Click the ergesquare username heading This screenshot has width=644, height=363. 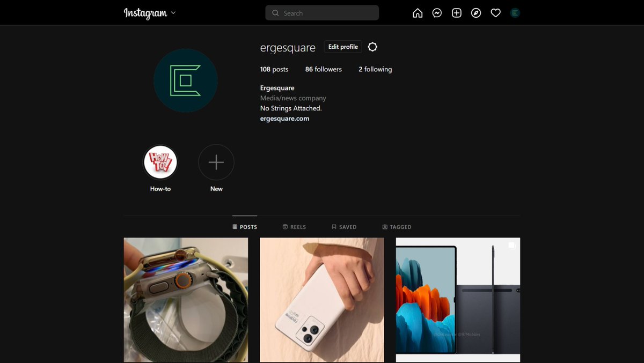coord(288,48)
